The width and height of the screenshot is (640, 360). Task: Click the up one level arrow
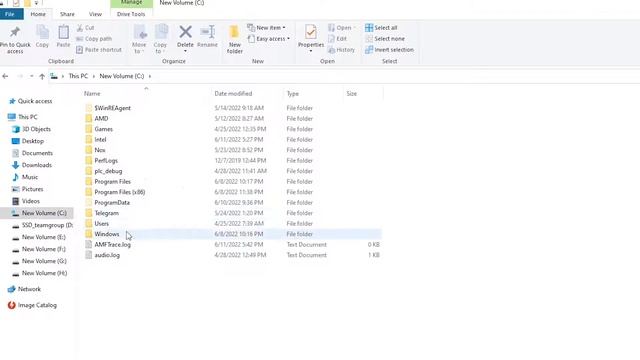tap(42, 76)
